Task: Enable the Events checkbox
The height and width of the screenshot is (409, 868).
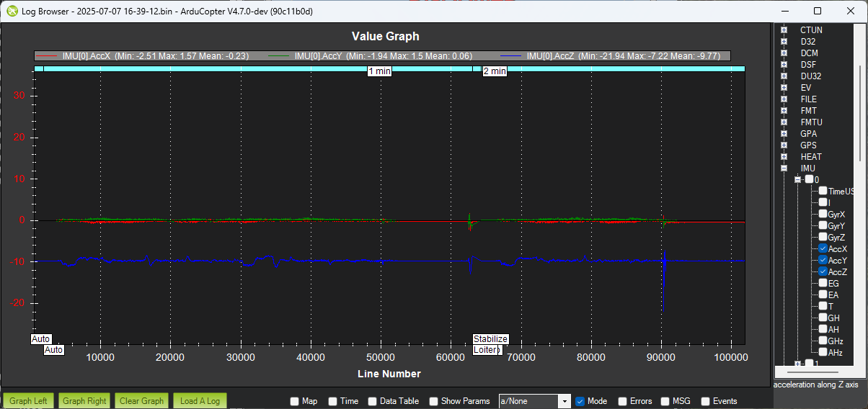Action: tap(706, 401)
